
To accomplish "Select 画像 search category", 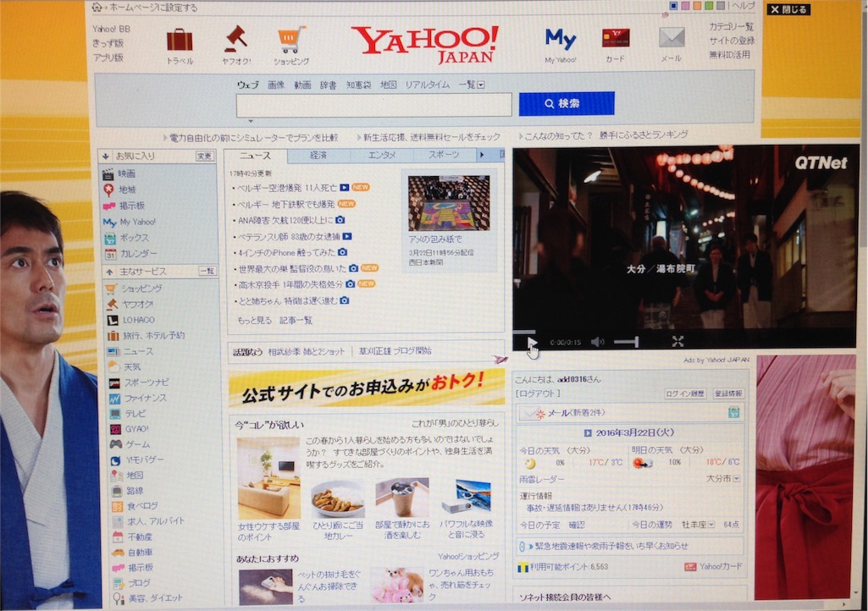I will point(276,85).
